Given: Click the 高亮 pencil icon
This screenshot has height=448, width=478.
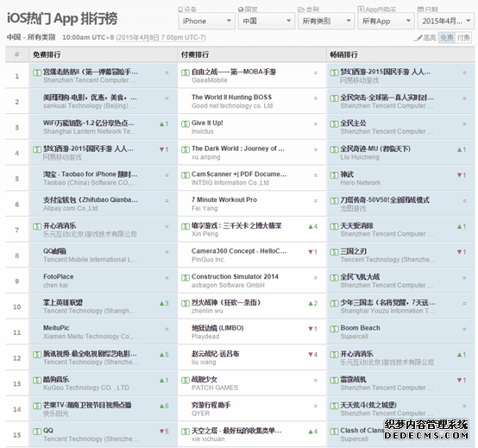Looking at the screenshot, I should 419,38.
